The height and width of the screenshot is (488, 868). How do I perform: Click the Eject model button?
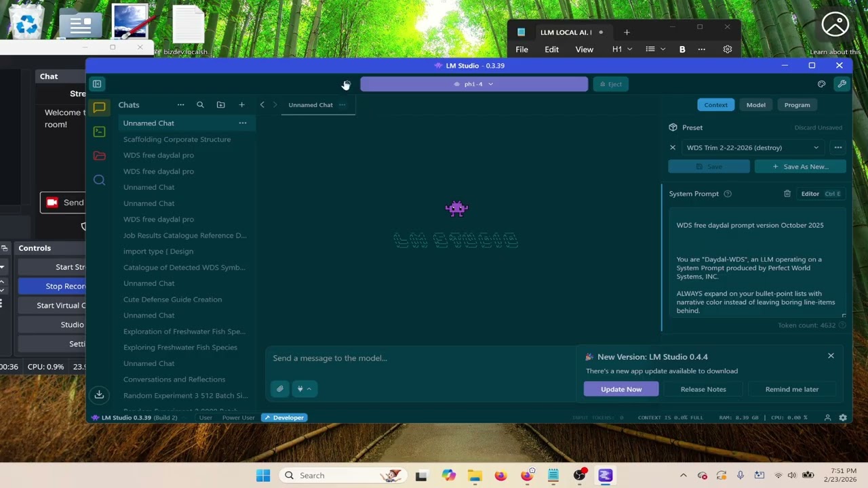click(611, 84)
